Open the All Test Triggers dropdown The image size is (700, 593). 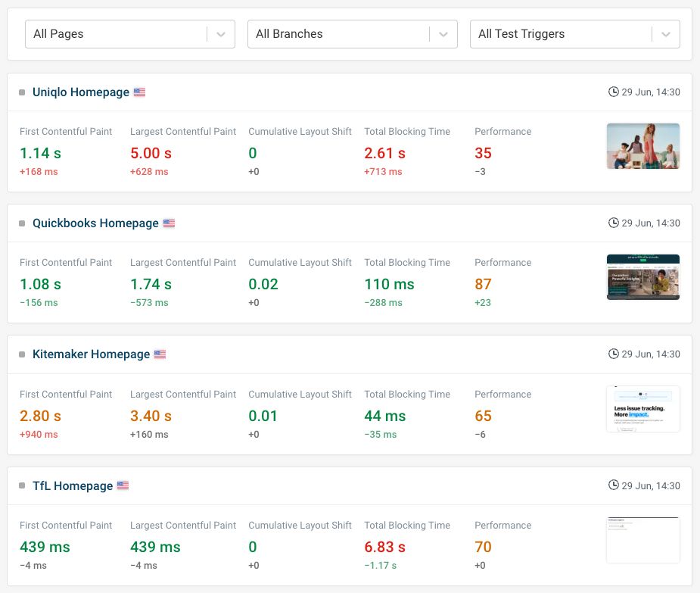tap(575, 34)
